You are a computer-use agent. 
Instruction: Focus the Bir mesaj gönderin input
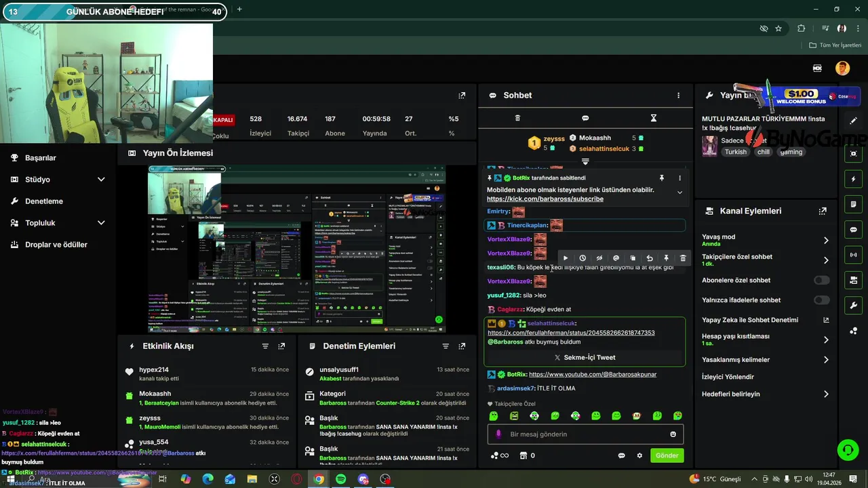pos(585,434)
